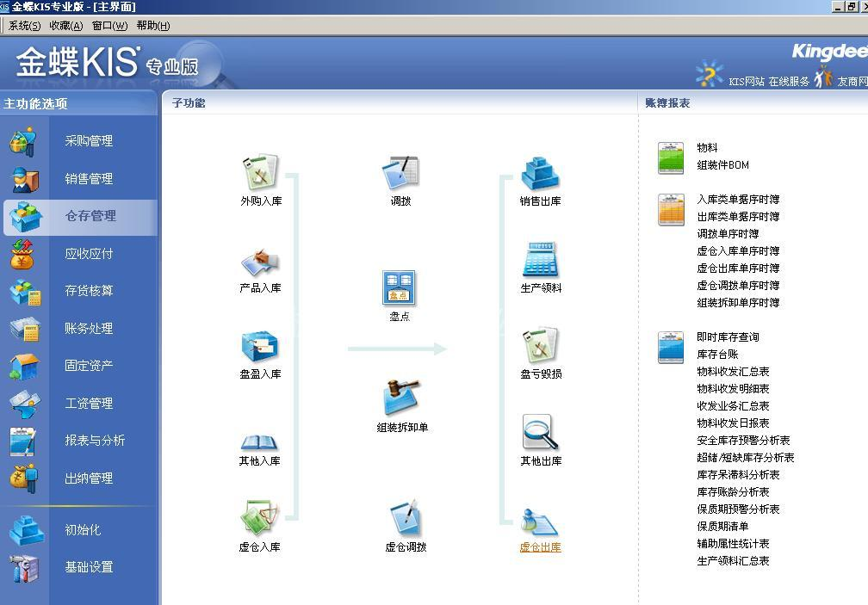Open the 窗口 menu
Screen dimensions: 868x605
(x=109, y=26)
